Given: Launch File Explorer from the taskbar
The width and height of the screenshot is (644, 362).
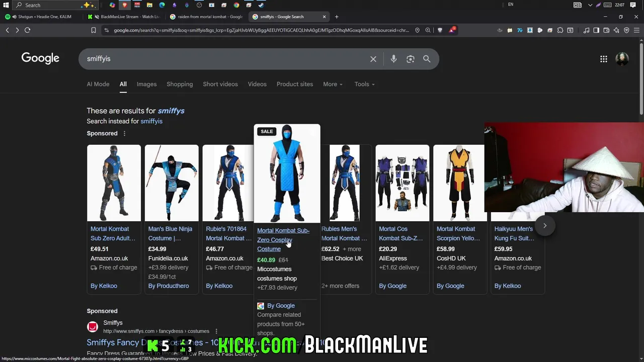Looking at the screenshot, I should [149, 5].
